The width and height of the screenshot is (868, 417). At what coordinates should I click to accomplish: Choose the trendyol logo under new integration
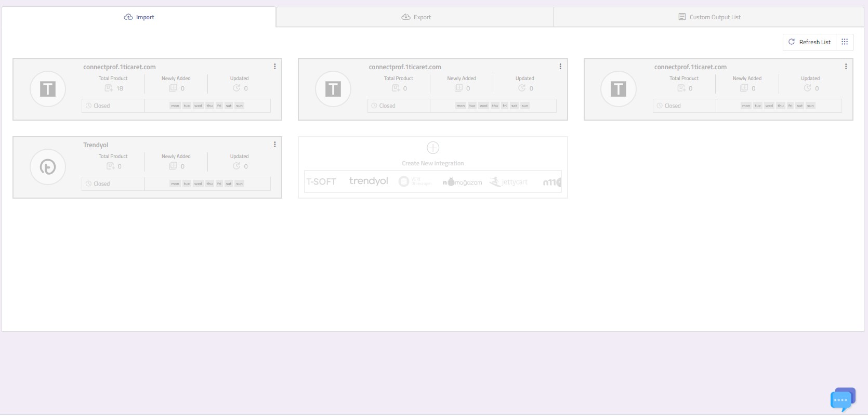(x=369, y=181)
